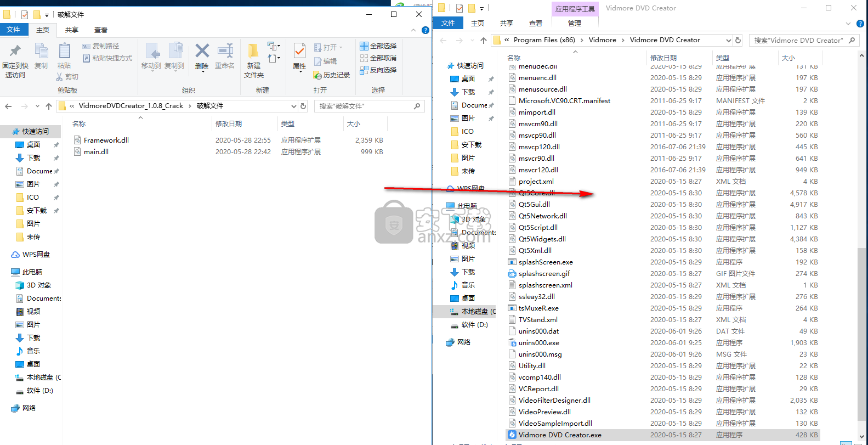Open Manage tab in right window
This screenshot has width=868, height=445.
(575, 24)
